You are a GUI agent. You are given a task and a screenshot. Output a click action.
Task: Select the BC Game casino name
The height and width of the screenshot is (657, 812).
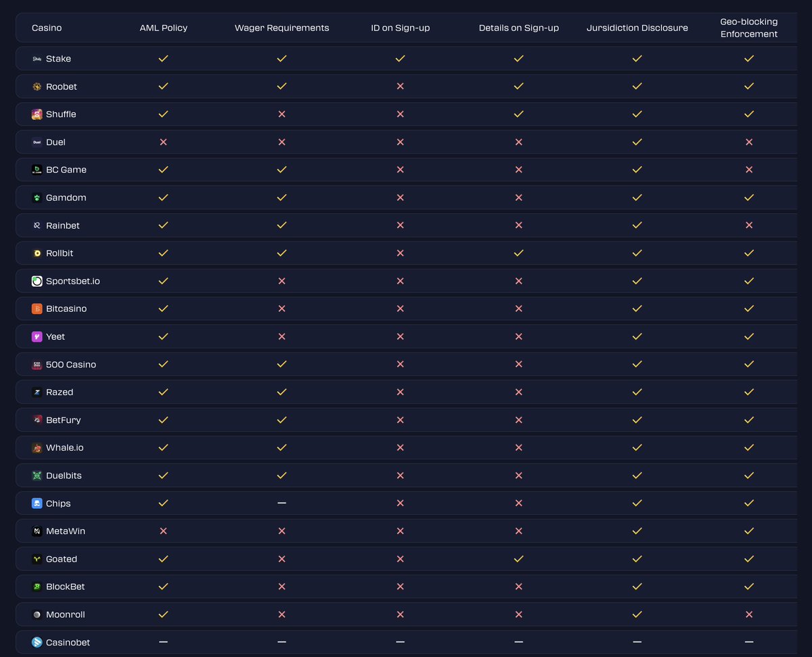pyautogui.click(x=66, y=170)
